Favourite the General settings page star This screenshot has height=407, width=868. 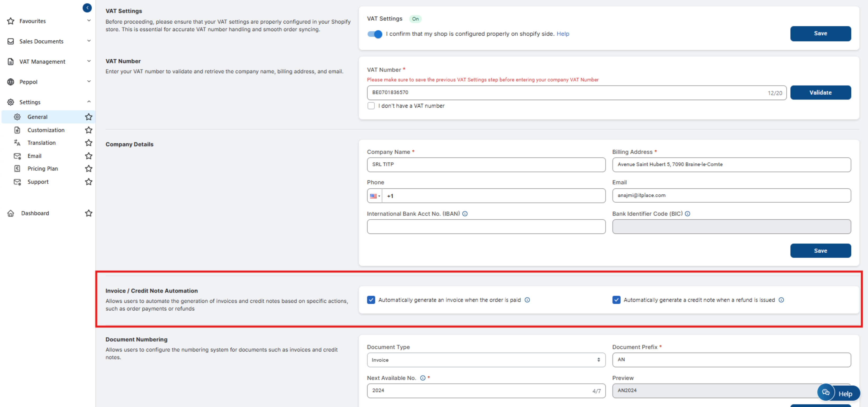click(89, 117)
